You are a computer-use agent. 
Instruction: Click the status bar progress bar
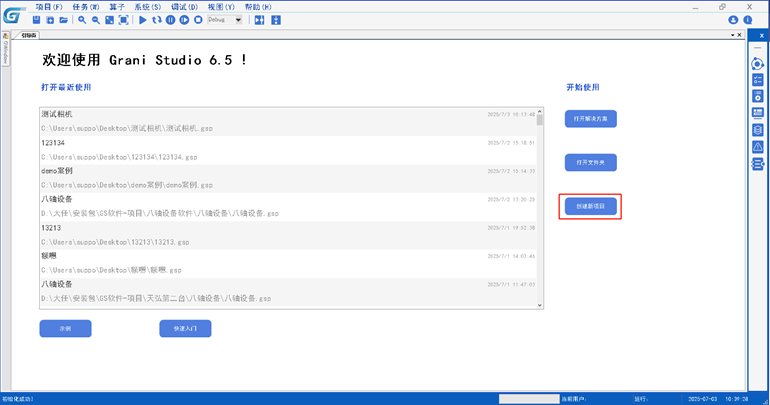point(529,399)
